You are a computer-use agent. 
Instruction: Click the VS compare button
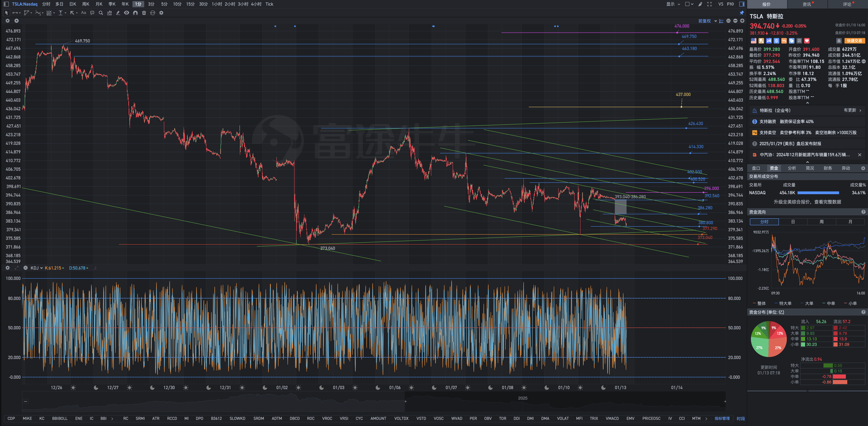[x=721, y=4]
